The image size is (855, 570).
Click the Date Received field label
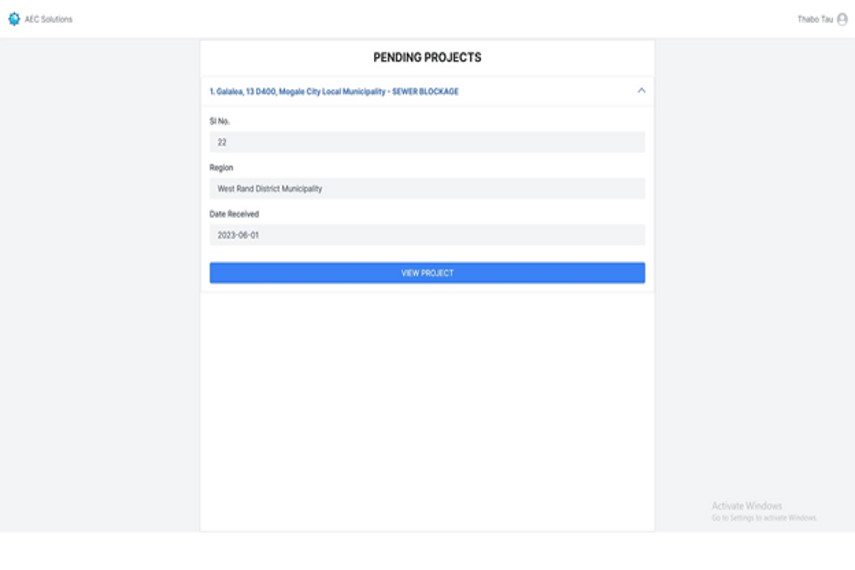234,214
